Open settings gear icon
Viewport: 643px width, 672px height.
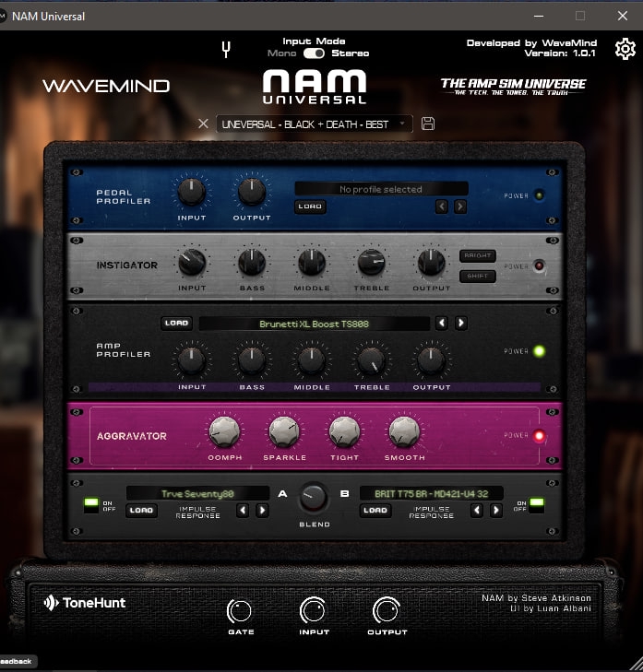(625, 49)
